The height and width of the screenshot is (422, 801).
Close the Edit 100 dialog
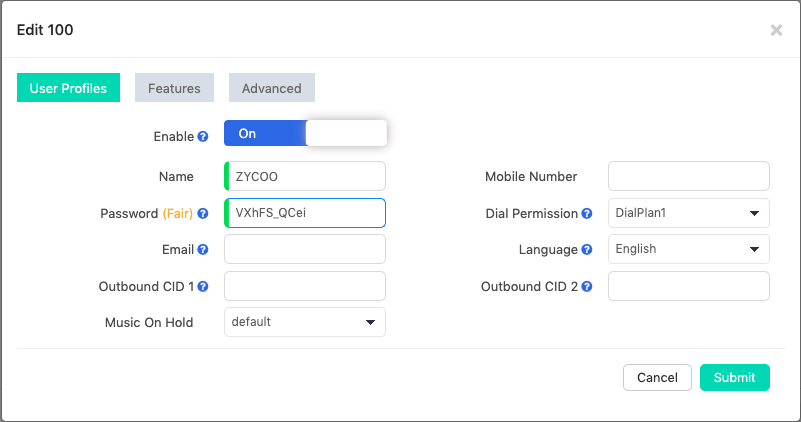(x=776, y=30)
